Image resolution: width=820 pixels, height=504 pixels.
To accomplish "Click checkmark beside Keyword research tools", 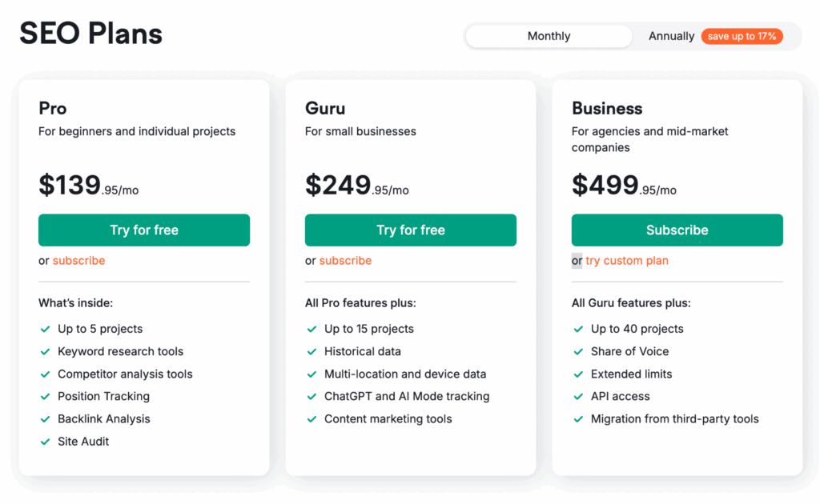I will [45, 351].
